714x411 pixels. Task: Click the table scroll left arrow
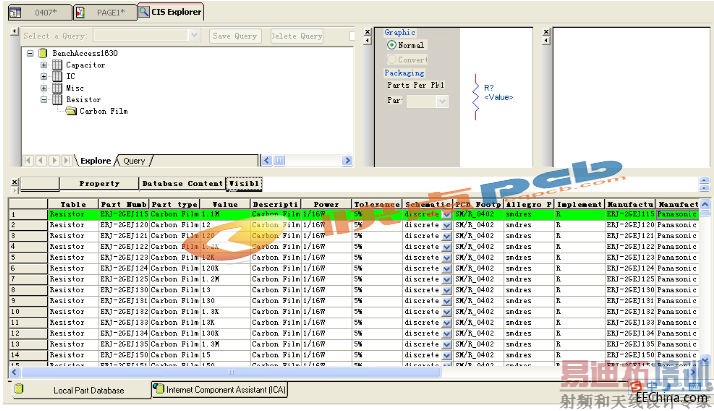[x=14, y=372]
